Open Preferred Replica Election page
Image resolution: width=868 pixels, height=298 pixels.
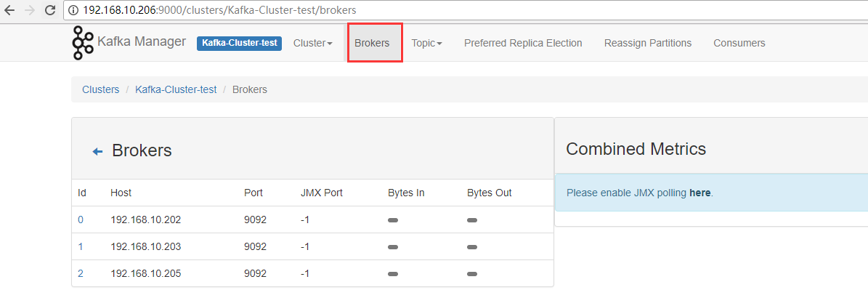click(523, 43)
